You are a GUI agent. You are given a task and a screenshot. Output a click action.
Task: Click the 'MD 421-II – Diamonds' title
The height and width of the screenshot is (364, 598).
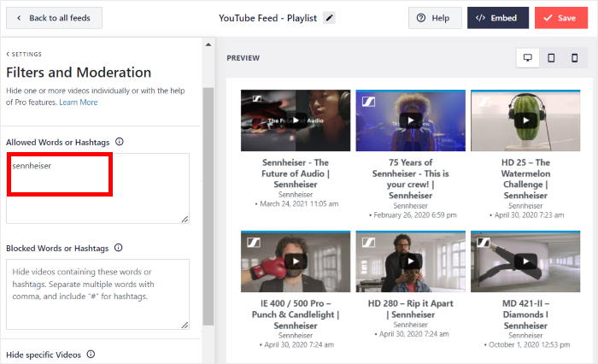tap(525, 314)
